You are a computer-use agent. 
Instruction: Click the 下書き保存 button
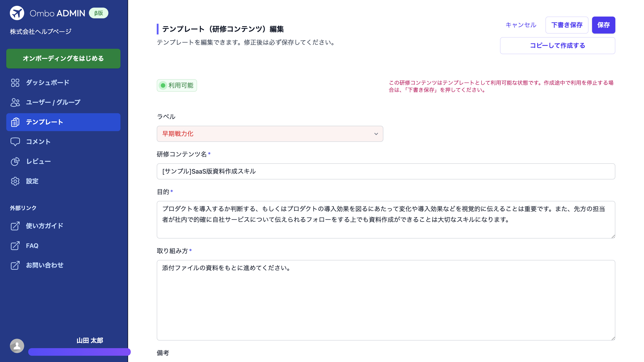[567, 25]
